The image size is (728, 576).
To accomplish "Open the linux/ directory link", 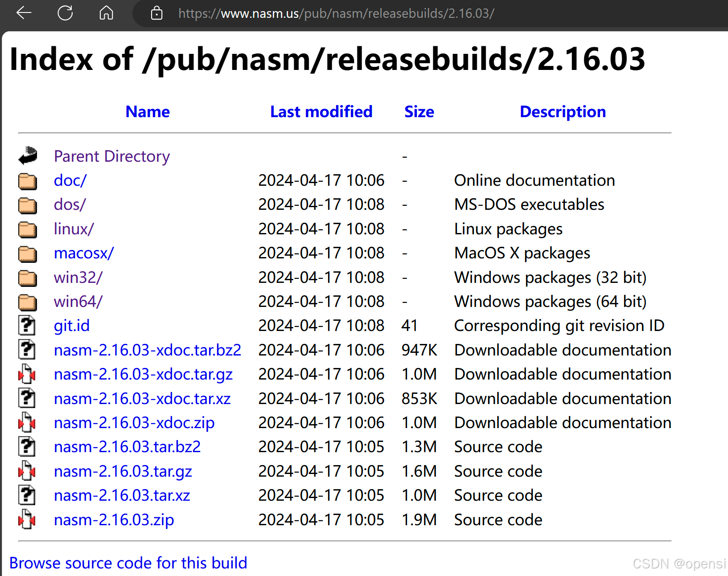I will click(x=74, y=229).
